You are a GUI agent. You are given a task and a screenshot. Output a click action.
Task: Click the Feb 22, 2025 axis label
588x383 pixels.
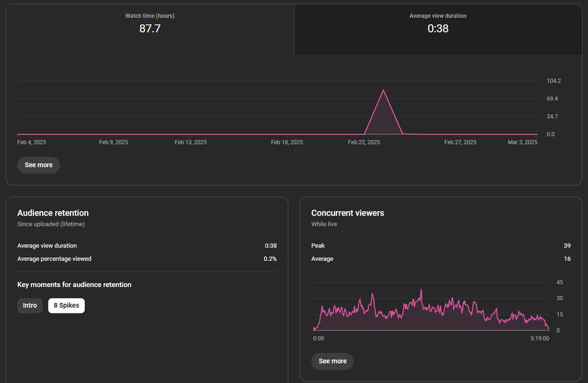364,143
